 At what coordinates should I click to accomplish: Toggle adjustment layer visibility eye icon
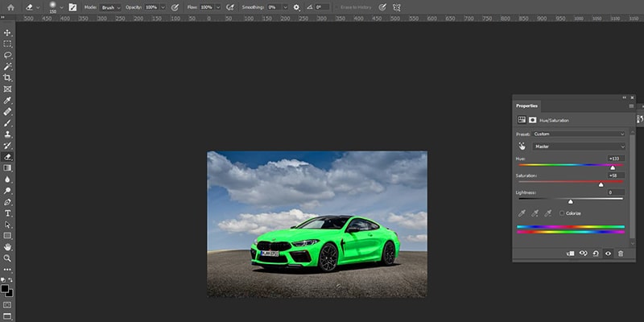(x=609, y=254)
